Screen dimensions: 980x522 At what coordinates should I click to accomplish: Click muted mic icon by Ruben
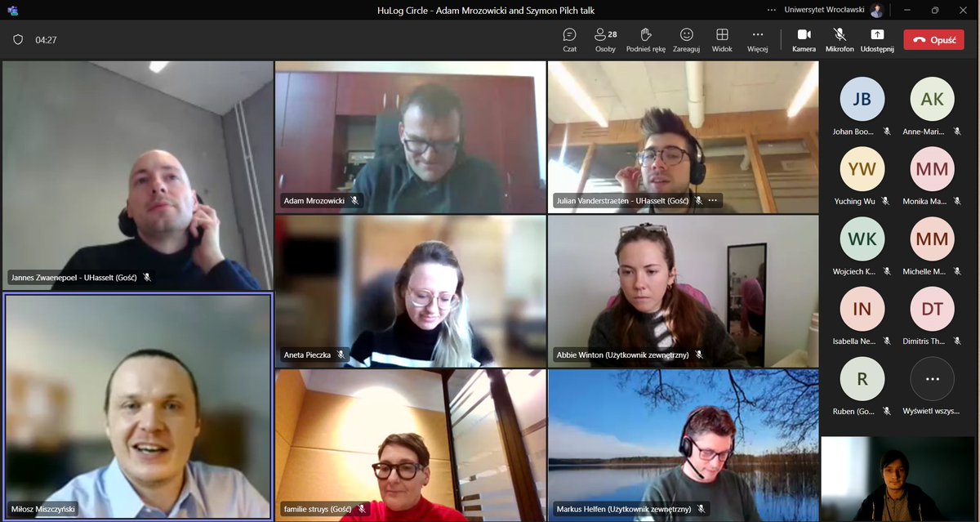click(886, 411)
